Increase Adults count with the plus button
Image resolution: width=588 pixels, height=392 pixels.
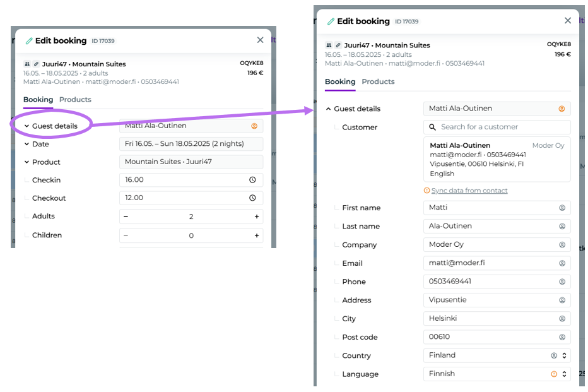pyautogui.click(x=257, y=217)
